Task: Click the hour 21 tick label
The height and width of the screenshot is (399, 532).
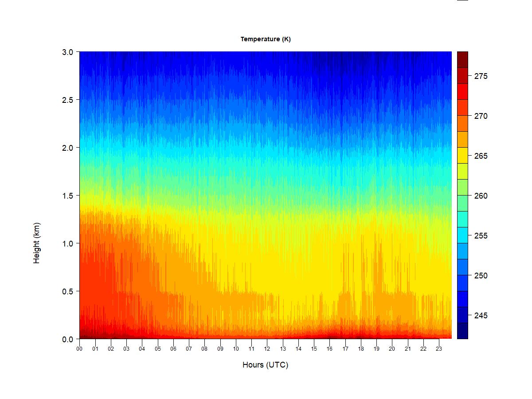Action: coord(407,348)
